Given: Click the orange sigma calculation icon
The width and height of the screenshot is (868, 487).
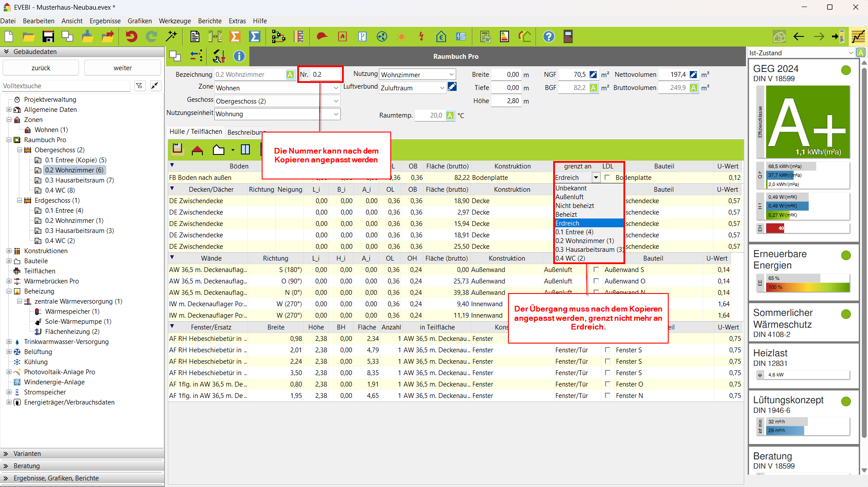Looking at the screenshot, I should pyautogui.click(x=235, y=36).
